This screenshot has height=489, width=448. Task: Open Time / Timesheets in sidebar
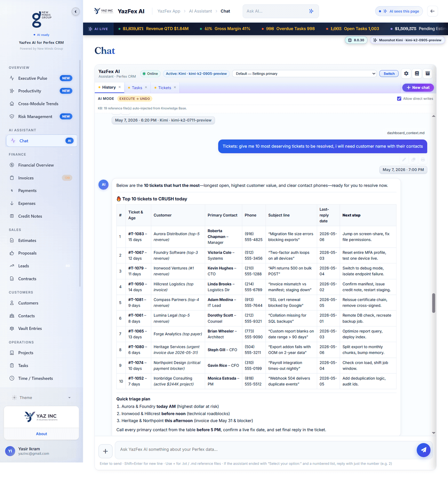click(42, 378)
